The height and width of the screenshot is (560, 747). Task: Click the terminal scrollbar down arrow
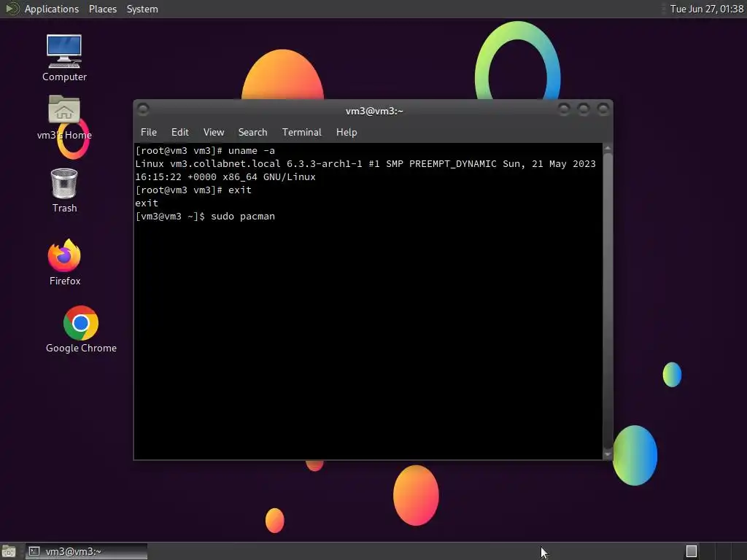(x=608, y=454)
